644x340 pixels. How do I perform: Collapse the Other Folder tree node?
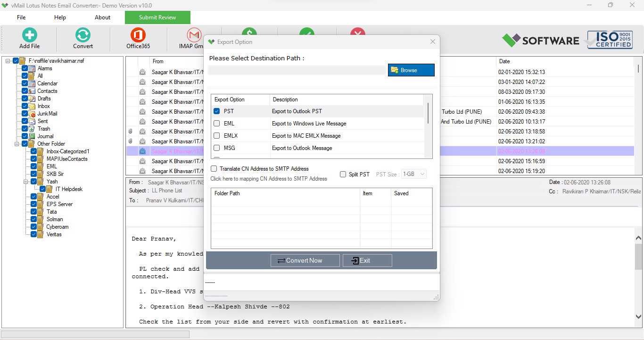[x=17, y=144]
